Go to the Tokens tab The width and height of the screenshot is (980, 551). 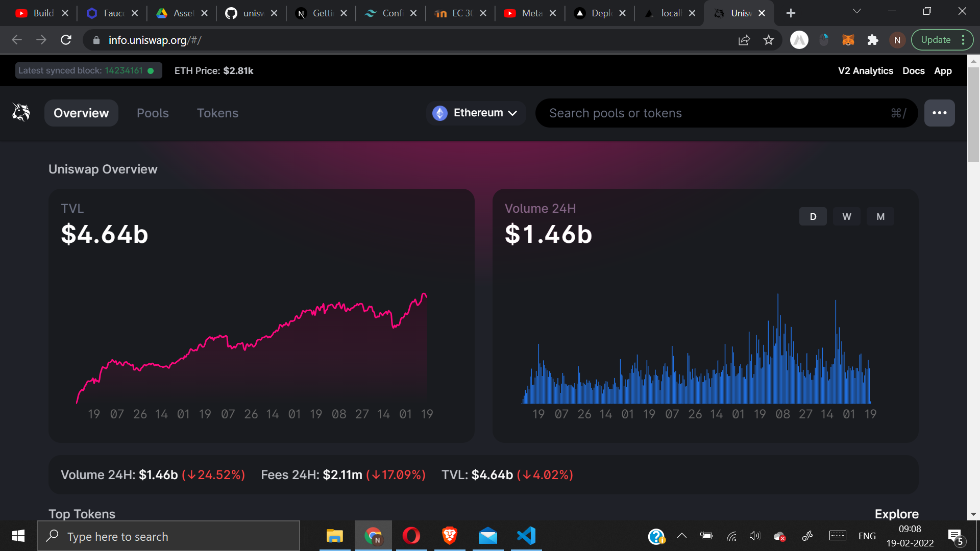[x=217, y=113]
